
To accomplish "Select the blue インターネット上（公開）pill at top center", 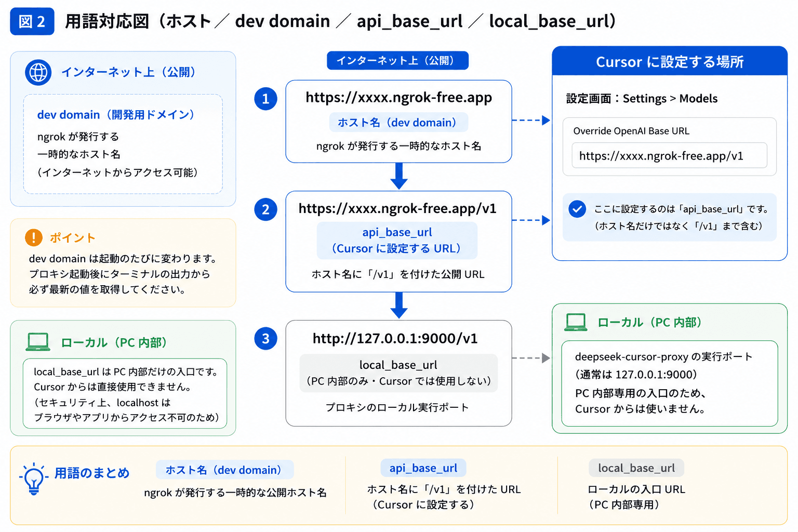I will click(397, 60).
